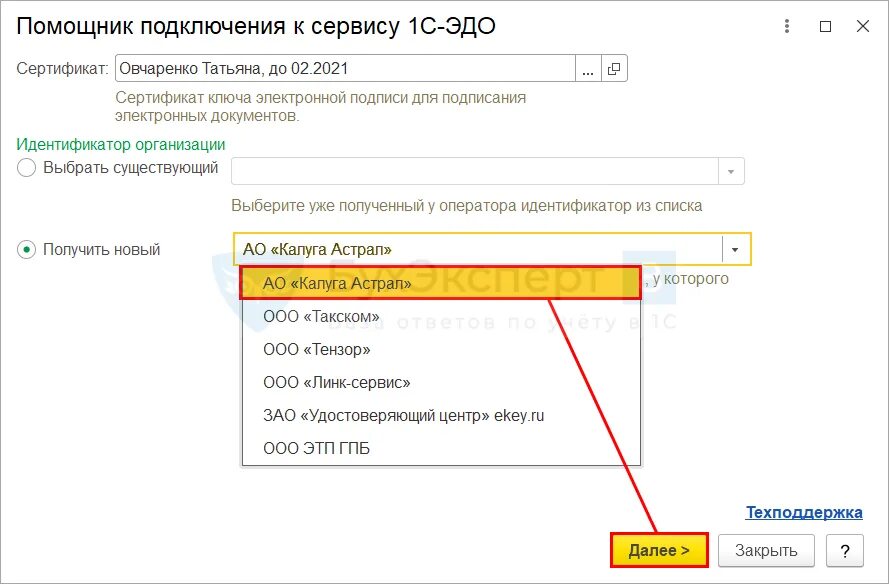The image size is (889, 584).
Task: Click the certificate ellipsis select button
Action: click(x=588, y=69)
